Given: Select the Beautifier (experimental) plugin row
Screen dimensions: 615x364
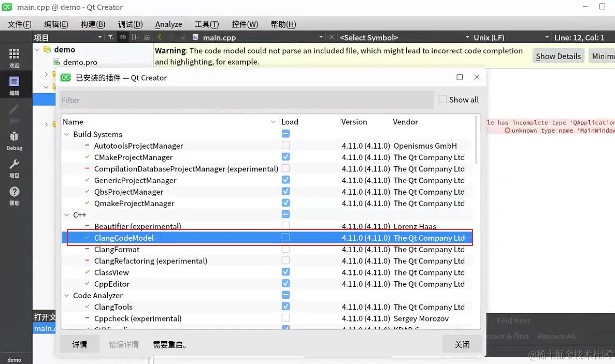Looking at the screenshot, I should click(x=267, y=226).
